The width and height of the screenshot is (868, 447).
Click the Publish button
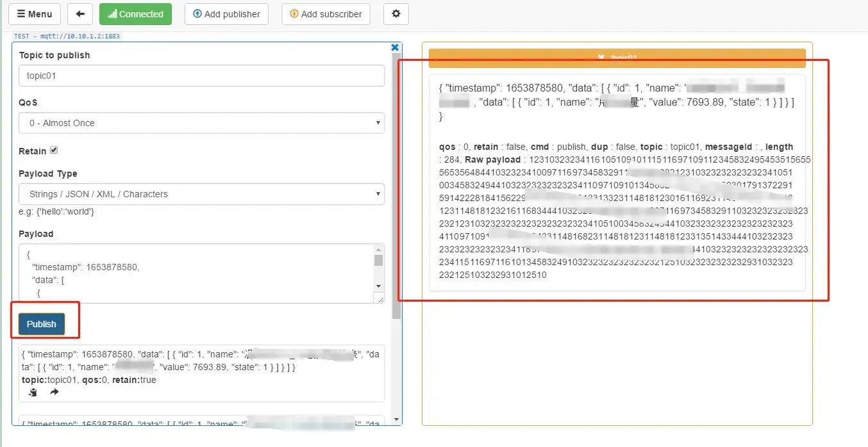[x=42, y=324]
